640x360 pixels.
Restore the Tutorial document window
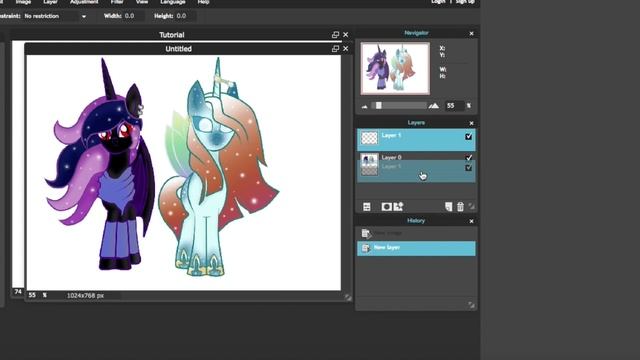coord(336,35)
